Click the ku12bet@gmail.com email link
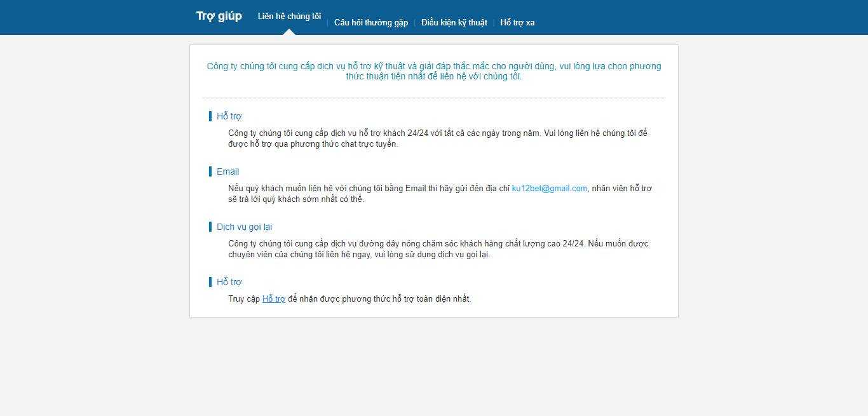Screen dimensions: 868x416 point(550,189)
